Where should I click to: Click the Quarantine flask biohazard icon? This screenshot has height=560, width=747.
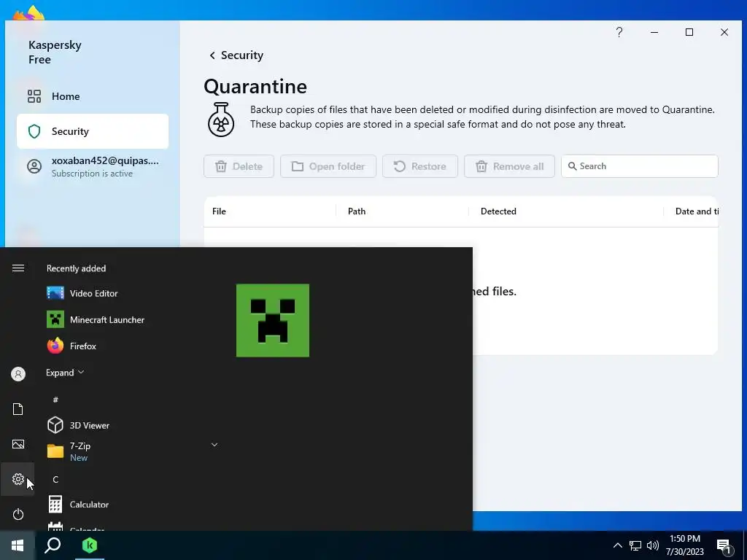click(x=221, y=120)
